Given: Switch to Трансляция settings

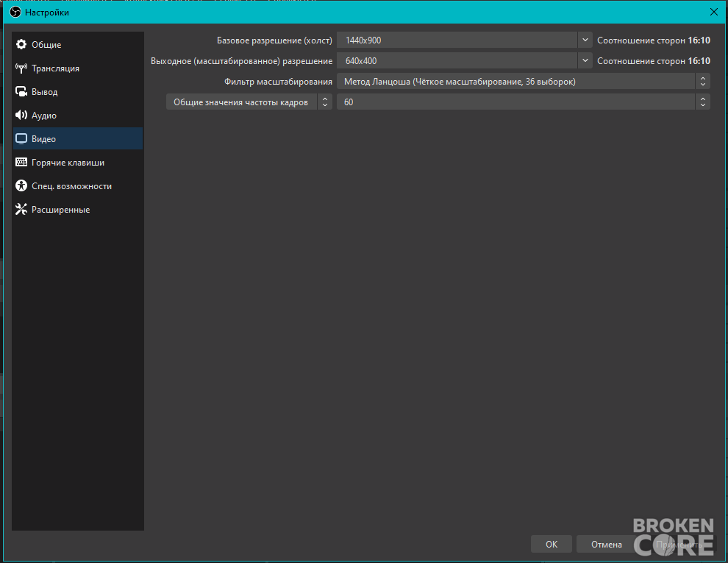Looking at the screenshot, I should 78,68.
